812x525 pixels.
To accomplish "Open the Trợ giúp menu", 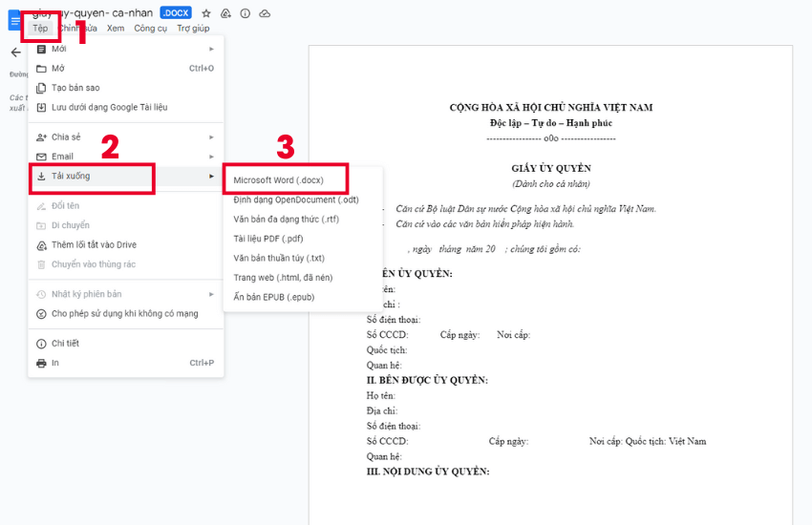I will [x=193, y=28].
